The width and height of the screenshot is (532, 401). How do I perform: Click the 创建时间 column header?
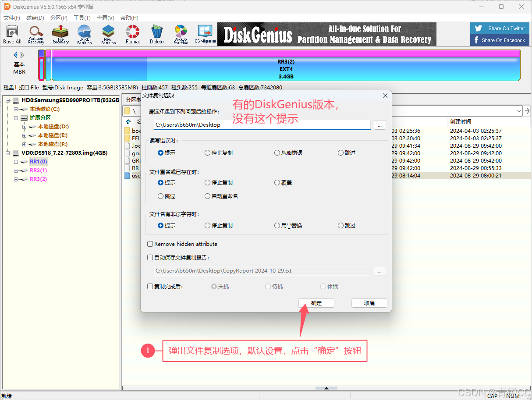pos(461,121)
